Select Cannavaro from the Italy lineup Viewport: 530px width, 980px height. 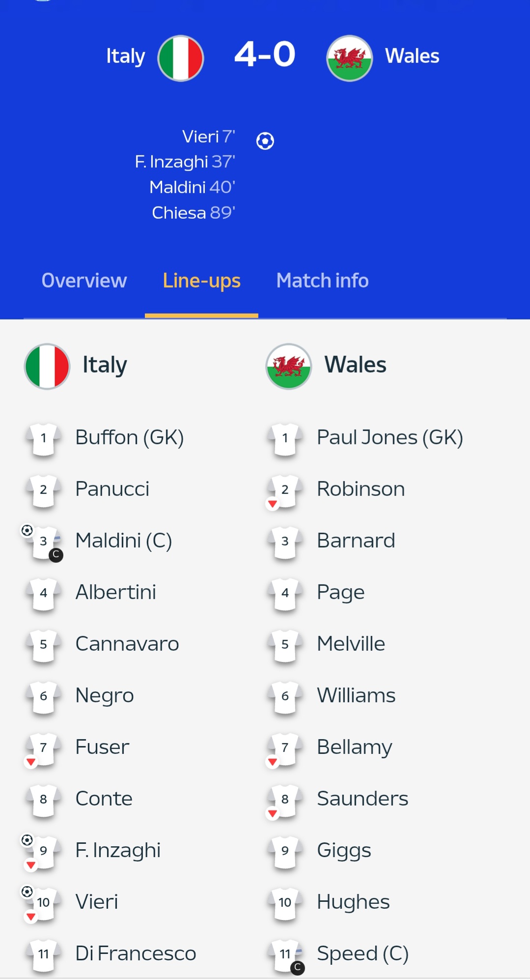click(x=127, y=644)
